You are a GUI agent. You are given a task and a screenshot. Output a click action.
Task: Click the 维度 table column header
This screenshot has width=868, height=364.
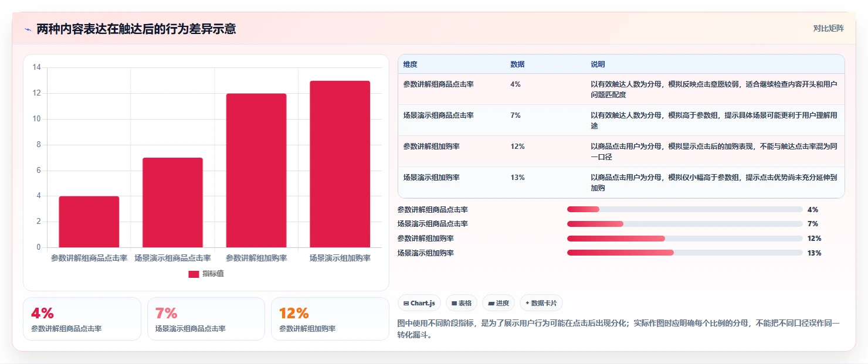tap(410, 64)
